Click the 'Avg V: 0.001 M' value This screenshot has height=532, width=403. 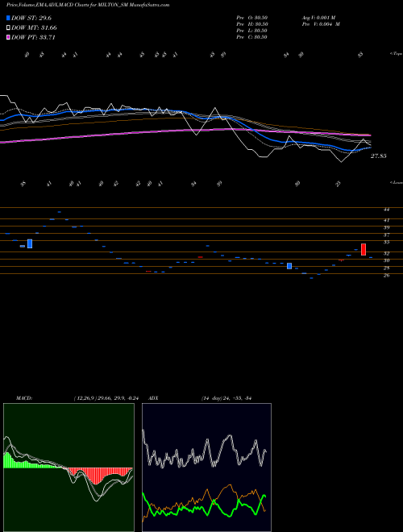click(318, 18)
